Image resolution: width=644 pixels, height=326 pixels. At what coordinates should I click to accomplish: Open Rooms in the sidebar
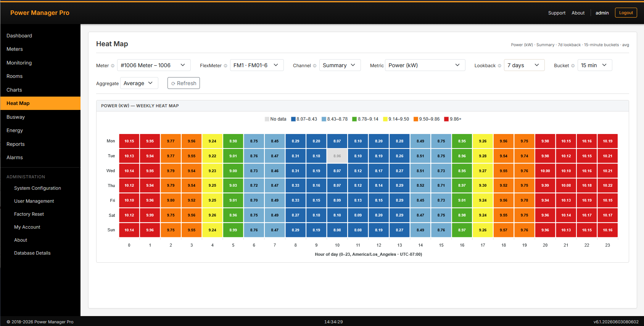(40, 76)
